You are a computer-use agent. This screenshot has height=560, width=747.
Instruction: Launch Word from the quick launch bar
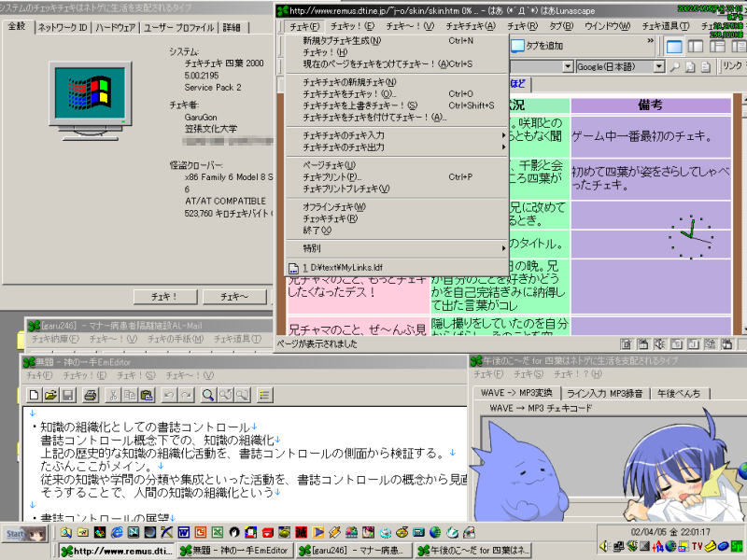click(x=183, y=532)
